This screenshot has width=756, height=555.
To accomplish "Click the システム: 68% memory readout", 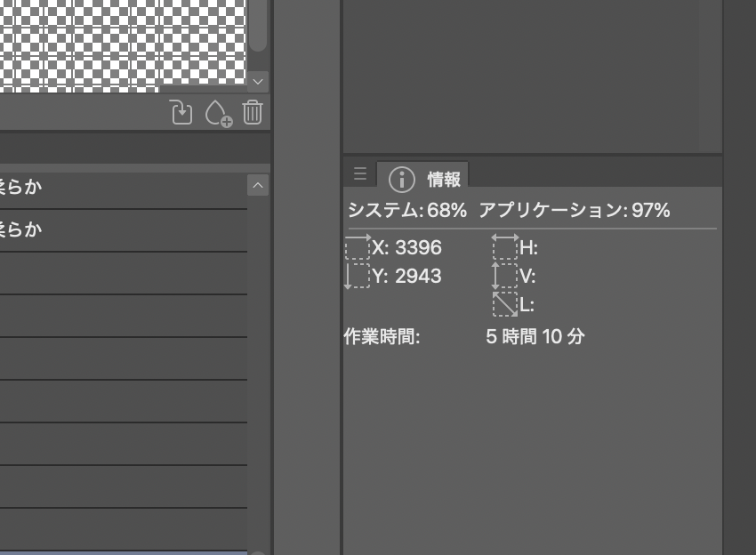I will pyautogui.click(x=406, y=211).
